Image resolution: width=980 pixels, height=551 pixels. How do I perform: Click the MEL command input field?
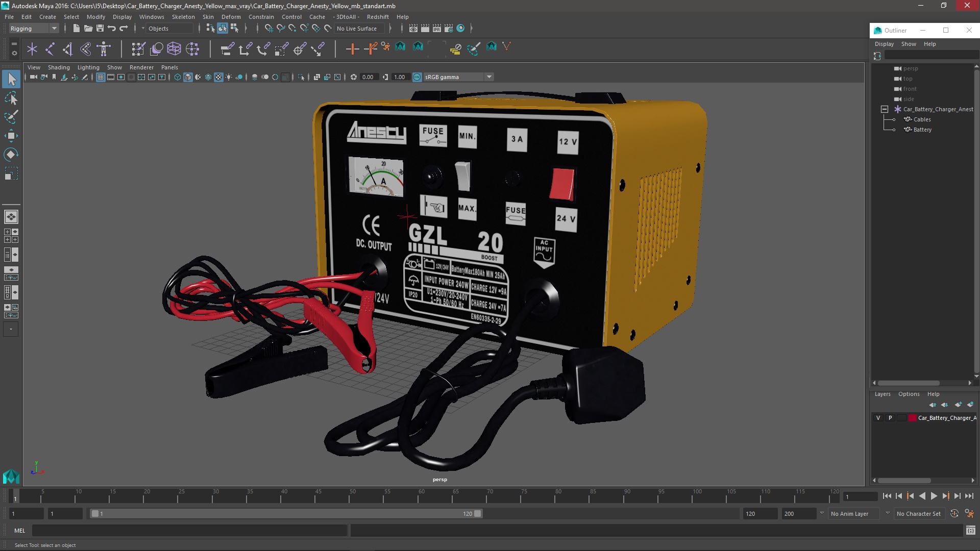tap(189, 531)
